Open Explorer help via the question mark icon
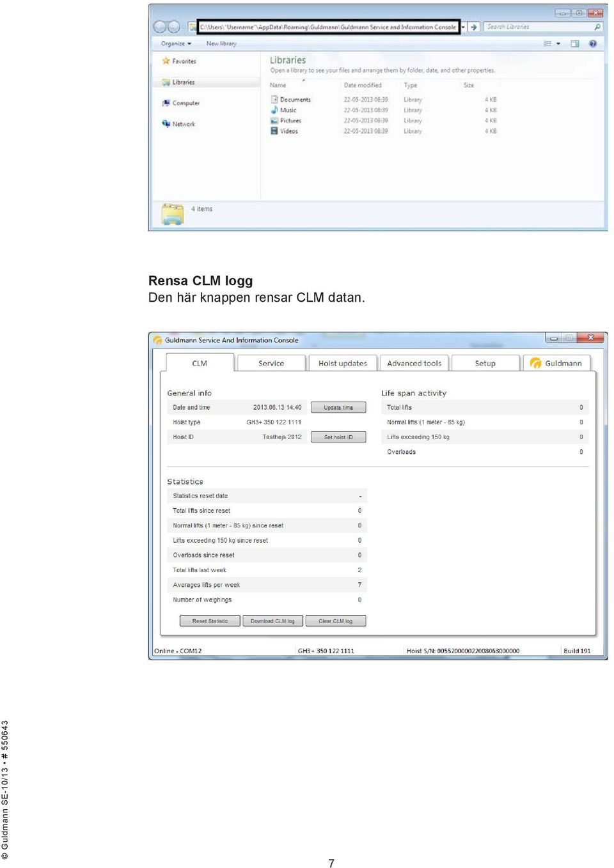The image size is (614, 868). coord(593,43)
